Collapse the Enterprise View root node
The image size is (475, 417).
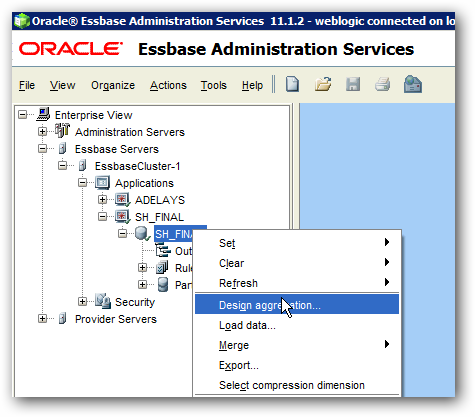coord(22,115)
